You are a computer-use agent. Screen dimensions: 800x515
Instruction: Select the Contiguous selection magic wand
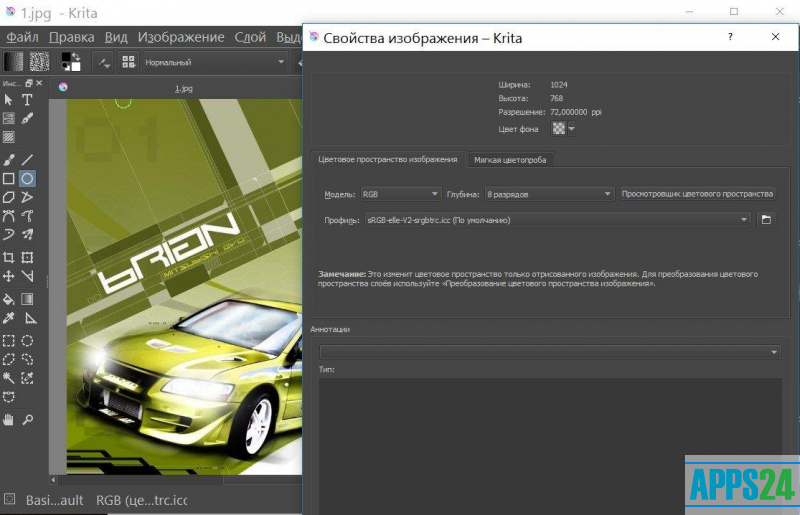pyautogui.click(x=8, y=378)
